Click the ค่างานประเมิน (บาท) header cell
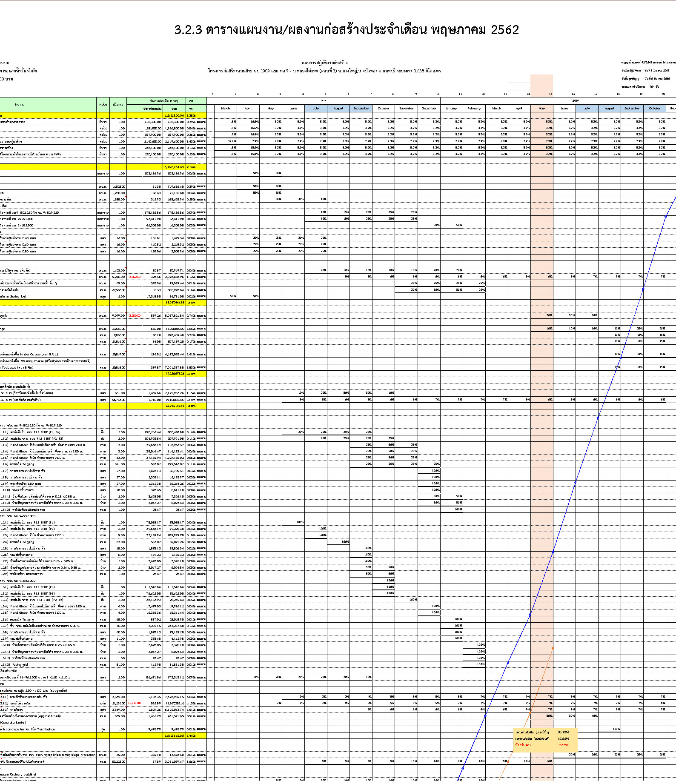 click(x=164, y=101)
